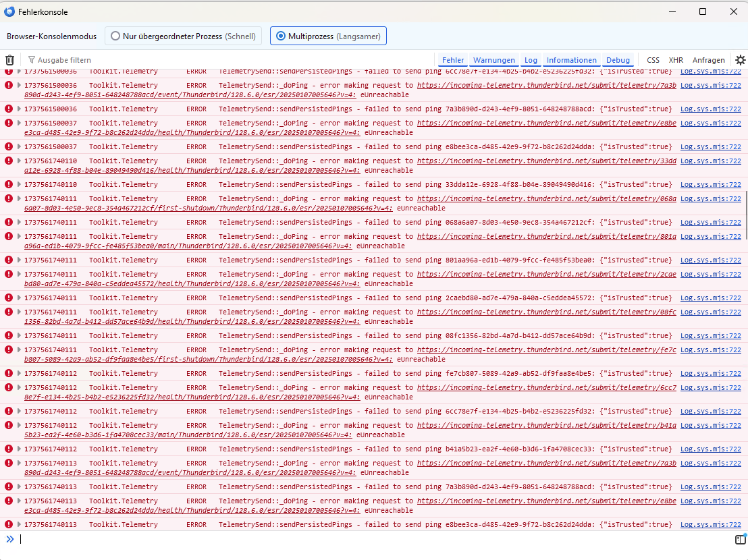Expand the first 1737561740110 error entry

(19, 161)
